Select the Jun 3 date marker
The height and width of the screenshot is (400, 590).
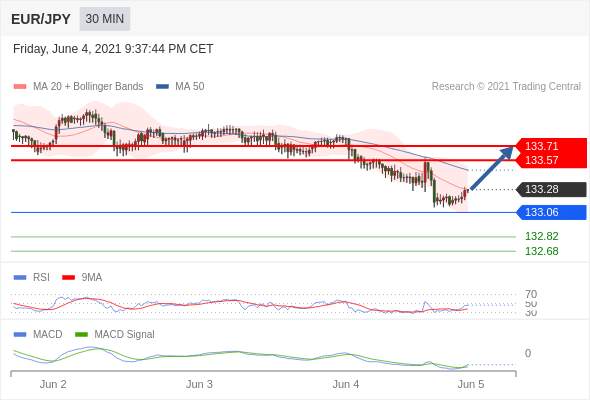[199, 384]
